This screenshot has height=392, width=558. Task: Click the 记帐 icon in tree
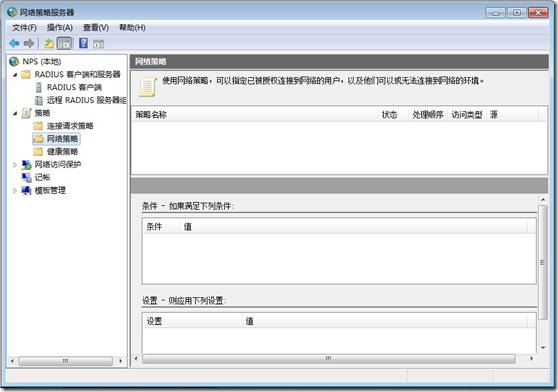click(26, 178)
